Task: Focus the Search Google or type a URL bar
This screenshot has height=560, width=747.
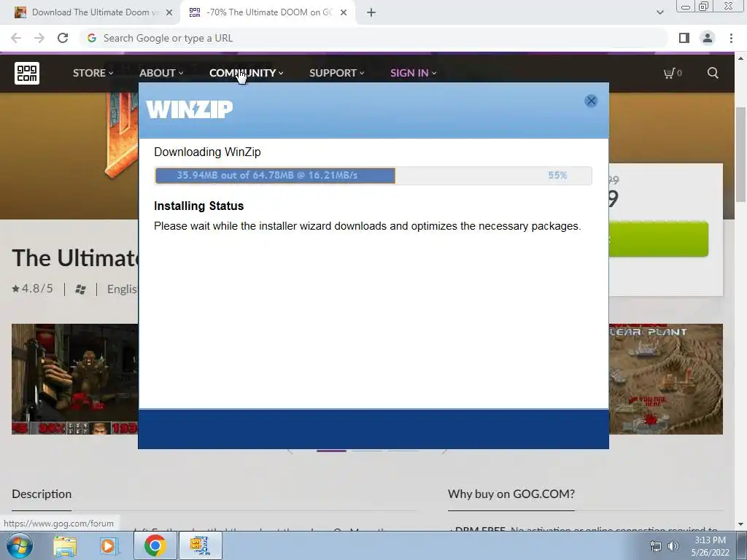Action: pos(374,38)
